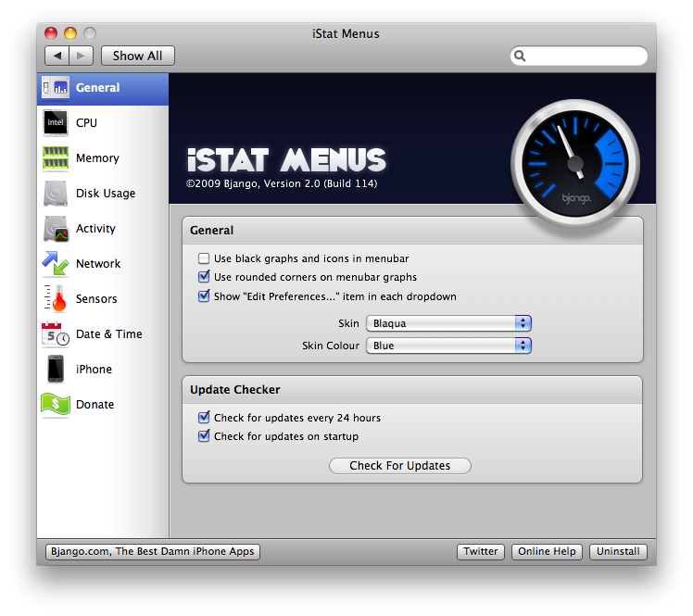Click the Uninstall button
The height and width of the screenshot is (616, 693).
click(618, 551)
